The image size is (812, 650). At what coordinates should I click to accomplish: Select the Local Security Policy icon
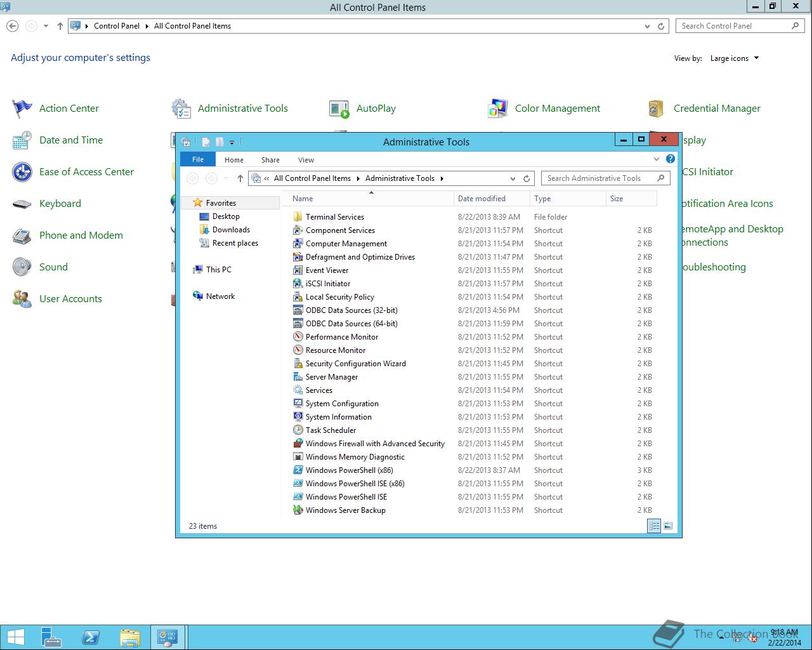pyautogui.click(x=298, y=297)
